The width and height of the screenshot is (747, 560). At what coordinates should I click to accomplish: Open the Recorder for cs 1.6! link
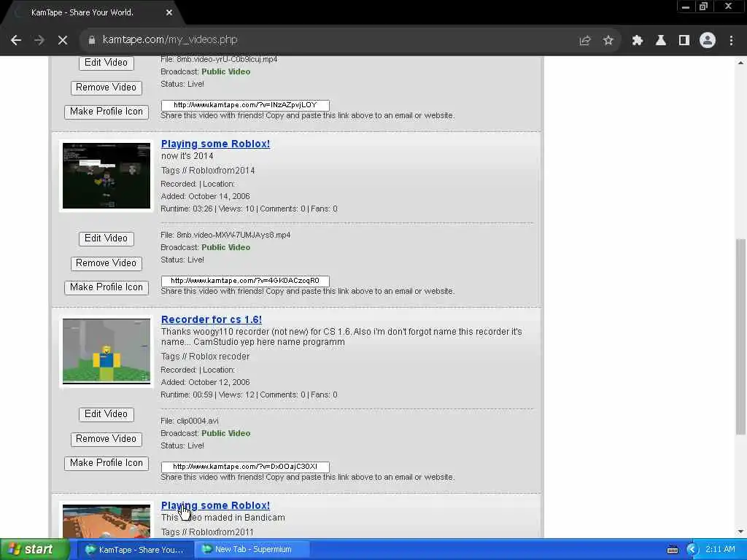(x=212, y=319)
